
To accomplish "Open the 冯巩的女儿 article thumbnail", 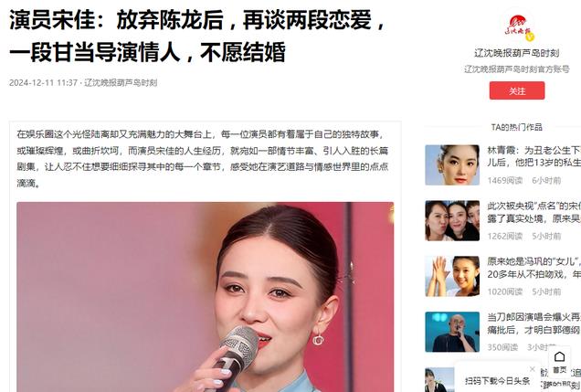I will pos(452,276).
